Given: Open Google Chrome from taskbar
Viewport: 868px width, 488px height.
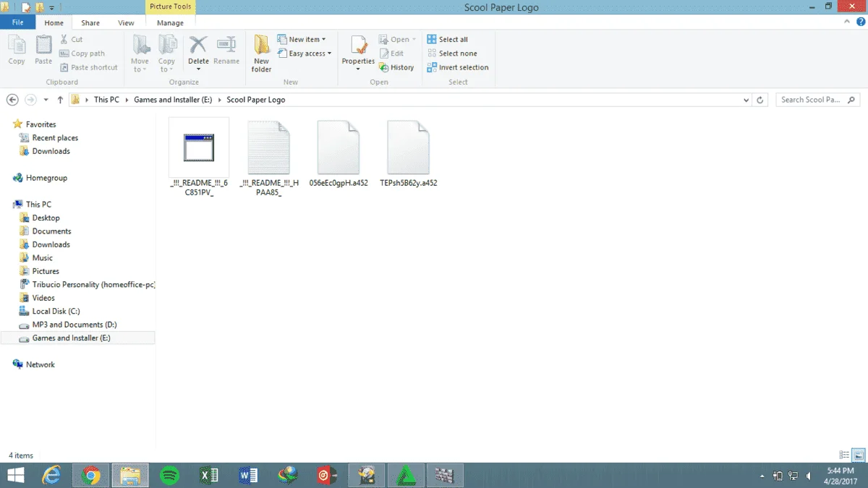Looking at the screenshot, I should (x=91, y=475).
